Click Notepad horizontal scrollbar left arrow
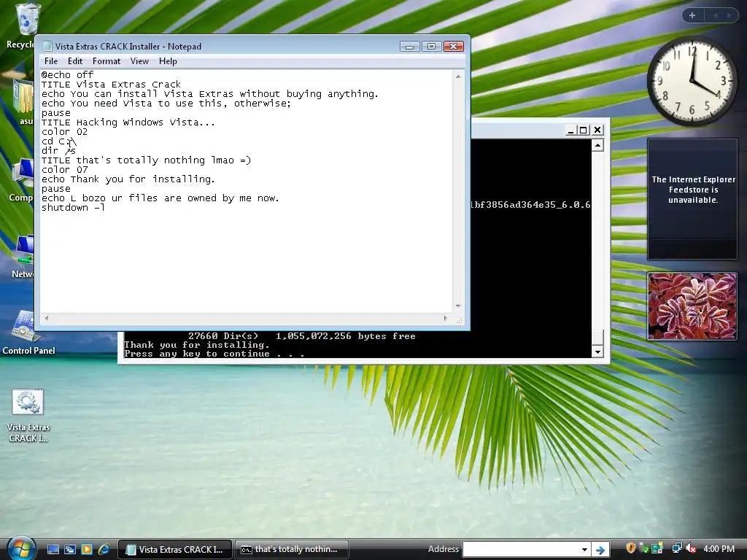747x560 pixels. pos(46,318)
